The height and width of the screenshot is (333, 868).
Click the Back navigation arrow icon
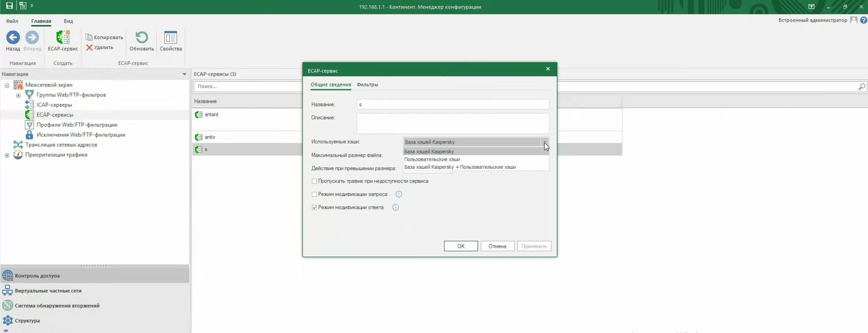coord(13,37)
